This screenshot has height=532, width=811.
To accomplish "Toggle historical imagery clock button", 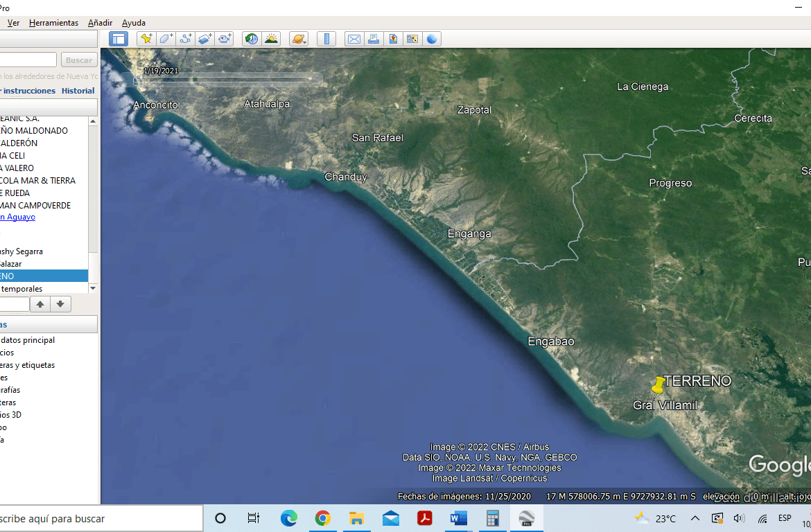I will coord(252,39).
